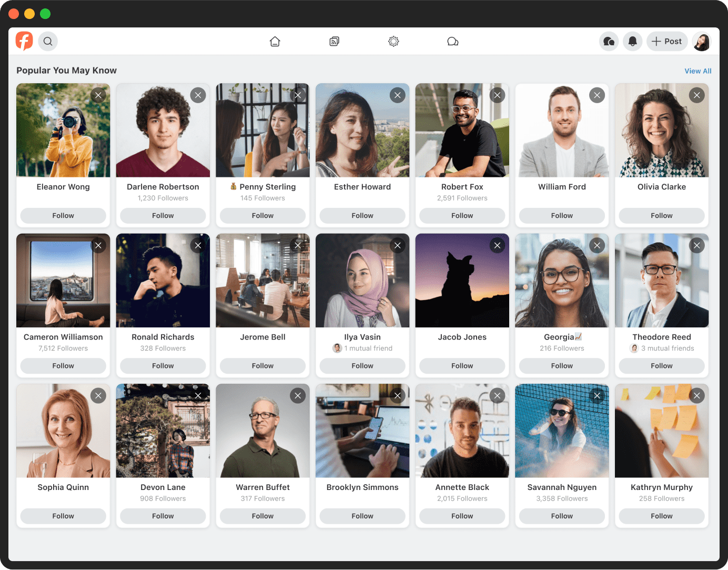Go to the Home feed icon
The width and height of the screenshot is (728, 570).
[275, 41]
